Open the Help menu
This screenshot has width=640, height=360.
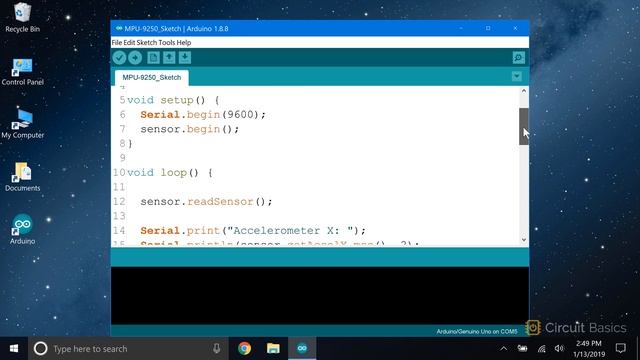click(x=184, y=42)
